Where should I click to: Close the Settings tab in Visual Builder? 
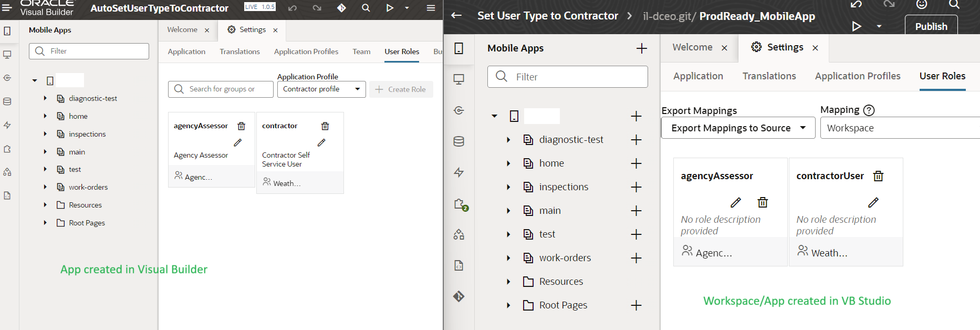275,30
